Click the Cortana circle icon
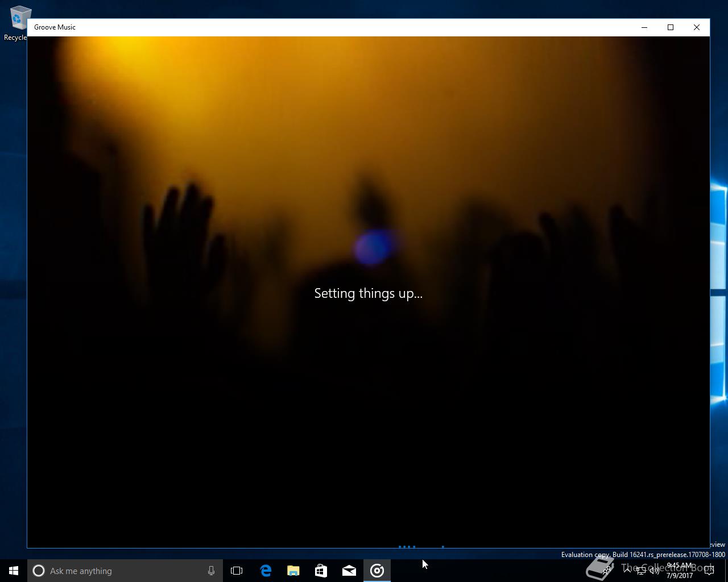Screen dimensions: 728x582 (39, 571)
